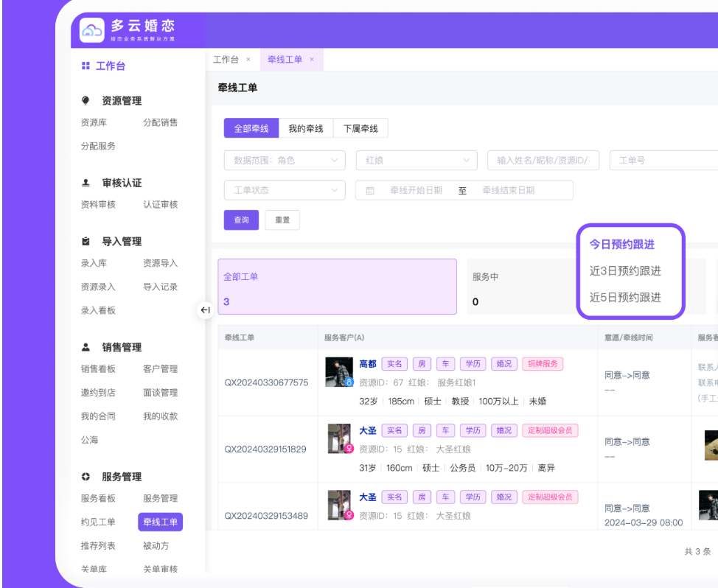718x588 pixels.
Task: Close the 牵线工单 tab with its X
Action: tap(312, 60)
